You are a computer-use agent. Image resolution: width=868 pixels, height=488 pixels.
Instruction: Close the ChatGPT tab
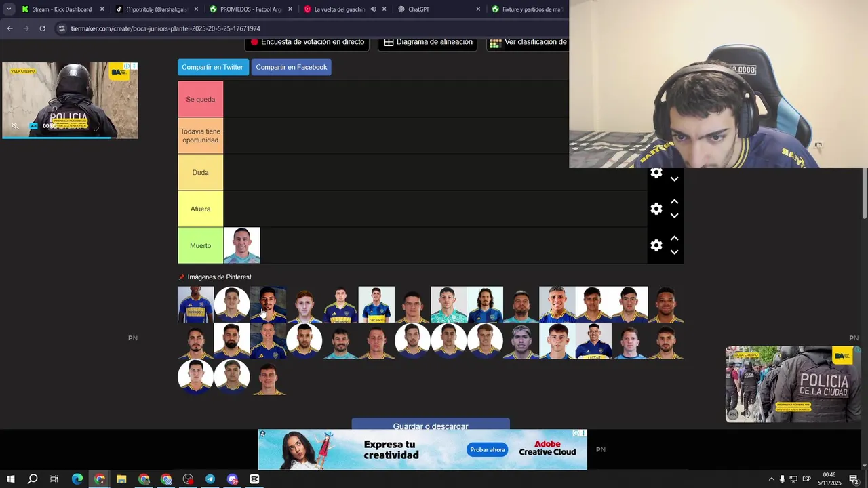coord(478,9)
